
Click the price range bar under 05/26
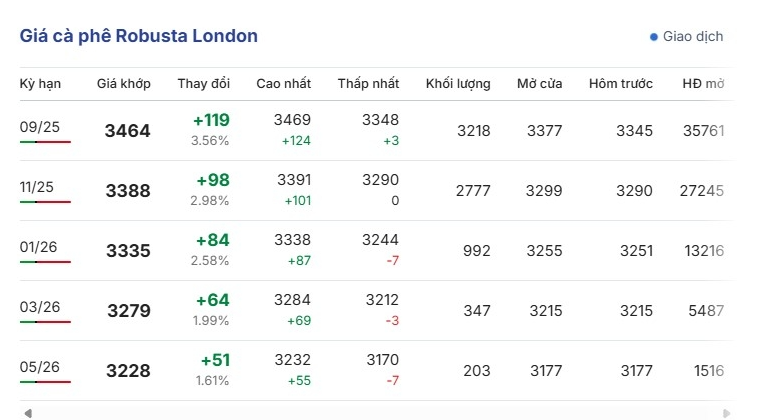45,382
